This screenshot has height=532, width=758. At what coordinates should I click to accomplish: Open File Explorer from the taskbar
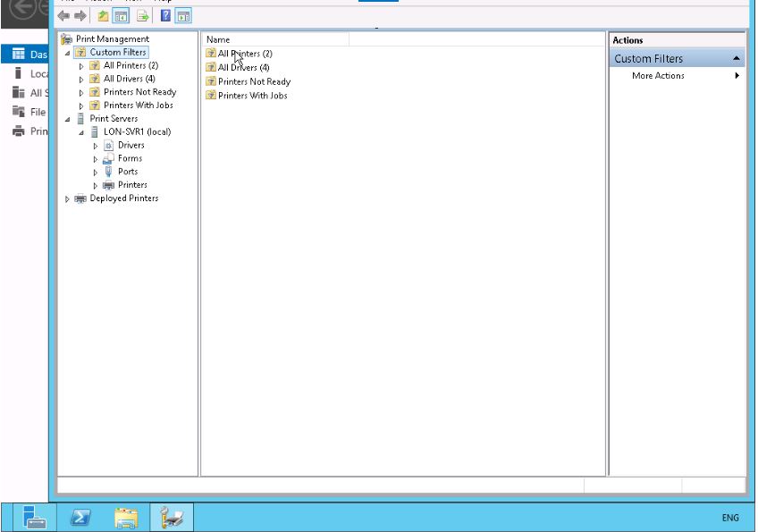click(x=126, y=517)
